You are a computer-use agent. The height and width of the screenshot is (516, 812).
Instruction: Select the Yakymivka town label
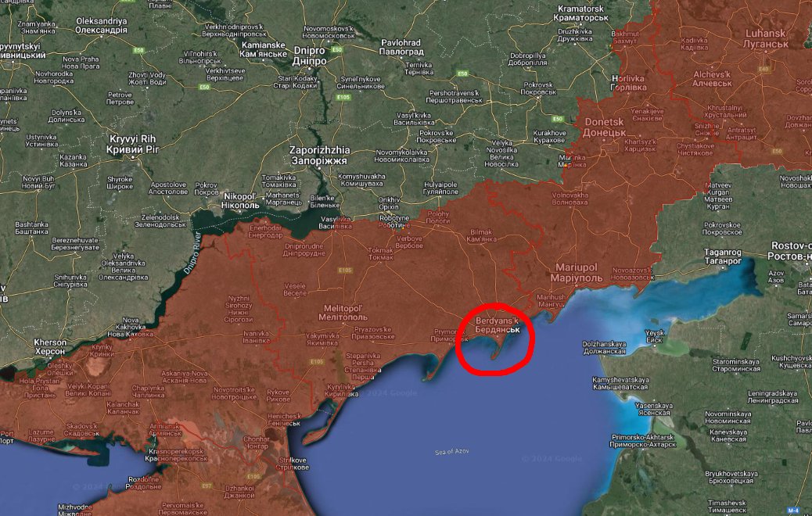coord(322,339)
